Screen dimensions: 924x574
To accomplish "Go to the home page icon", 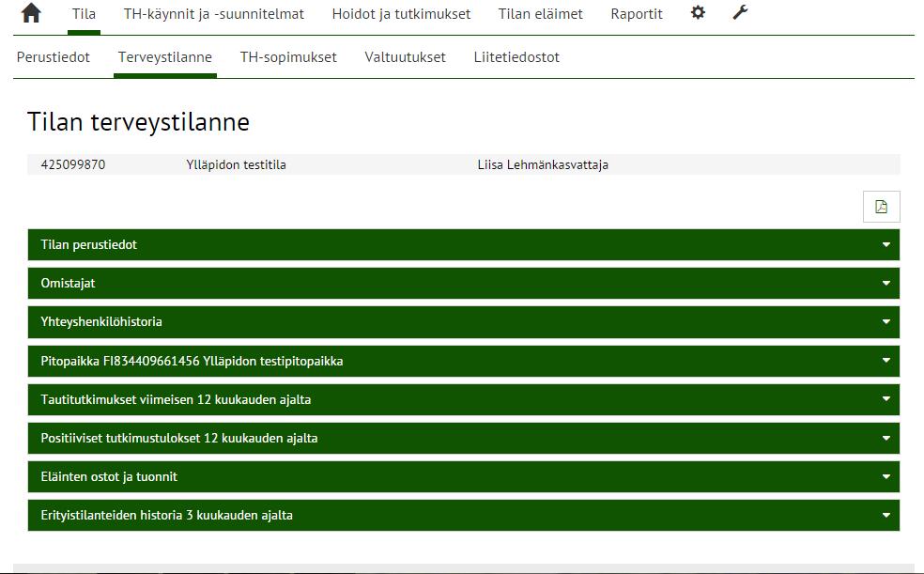I will 31,13.
